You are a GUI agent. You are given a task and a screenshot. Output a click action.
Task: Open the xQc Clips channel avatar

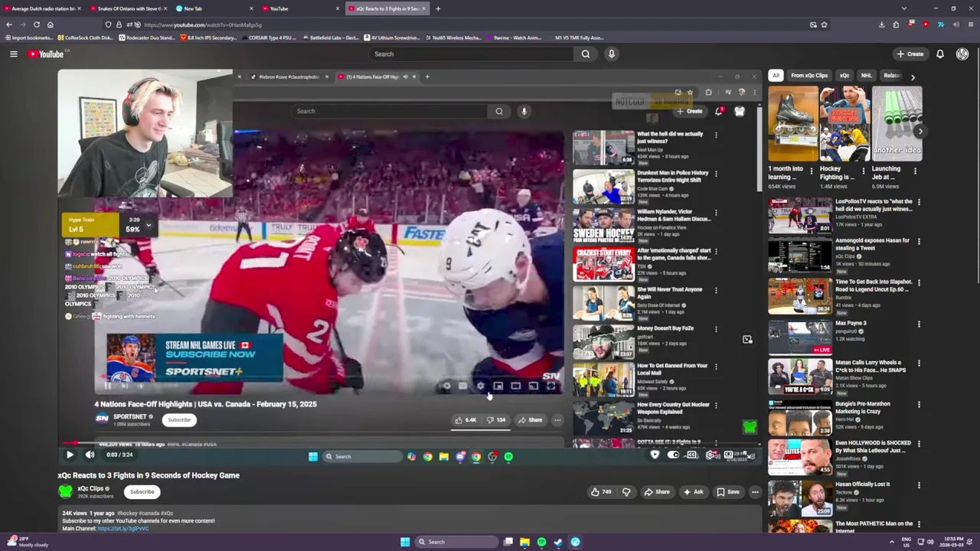coord(66,491)
